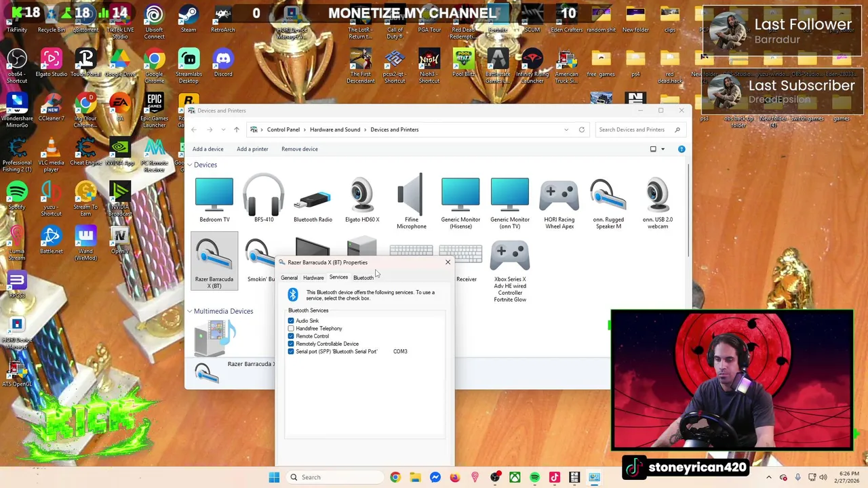Switch to the General tab

click(289, 278)
